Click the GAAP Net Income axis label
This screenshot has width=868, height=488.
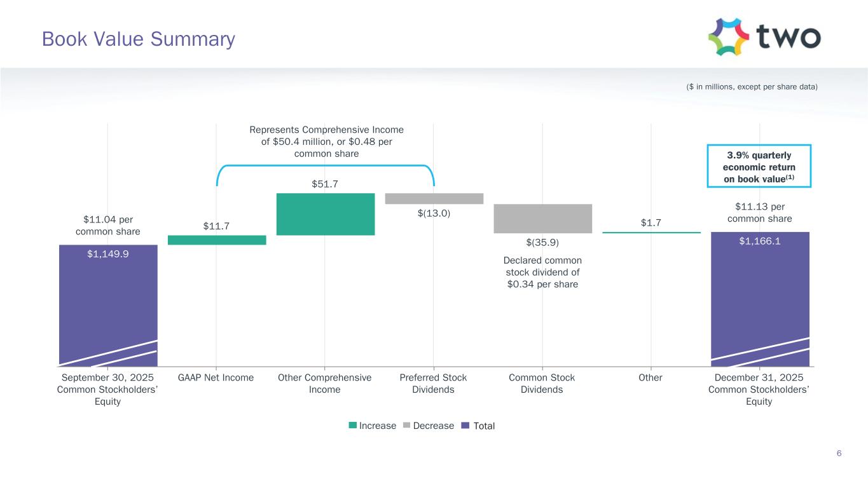[217, 377]
